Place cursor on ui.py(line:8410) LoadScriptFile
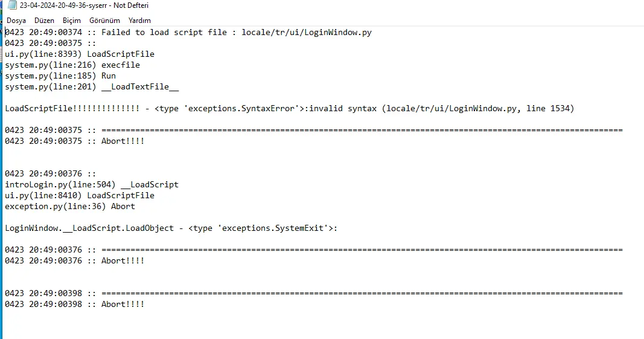The height and width of the screenshot is (339, 644). tap(80, 196)
